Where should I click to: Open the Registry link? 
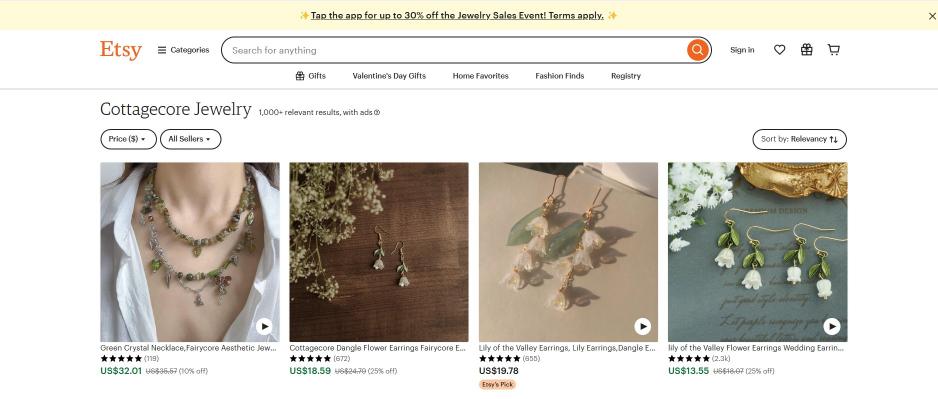pos(626,76)
